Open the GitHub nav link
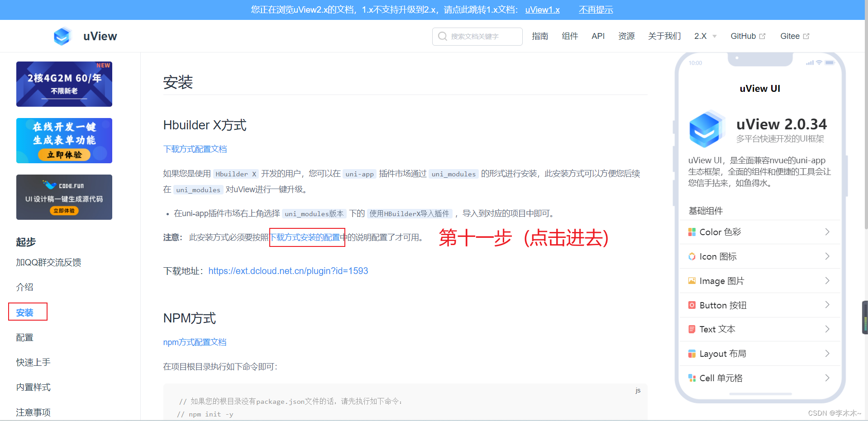Viewport: 868px width, 421px height. click(748, 36)
